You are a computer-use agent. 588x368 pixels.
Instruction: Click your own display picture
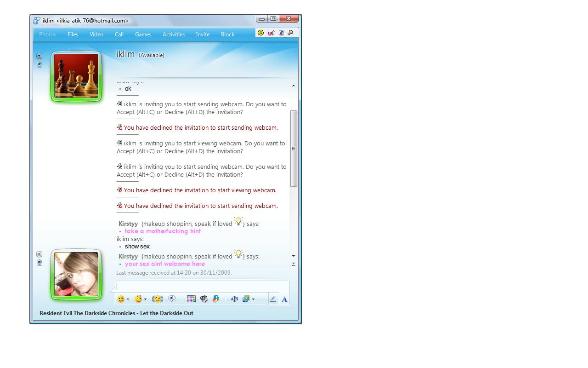(76, 275)
